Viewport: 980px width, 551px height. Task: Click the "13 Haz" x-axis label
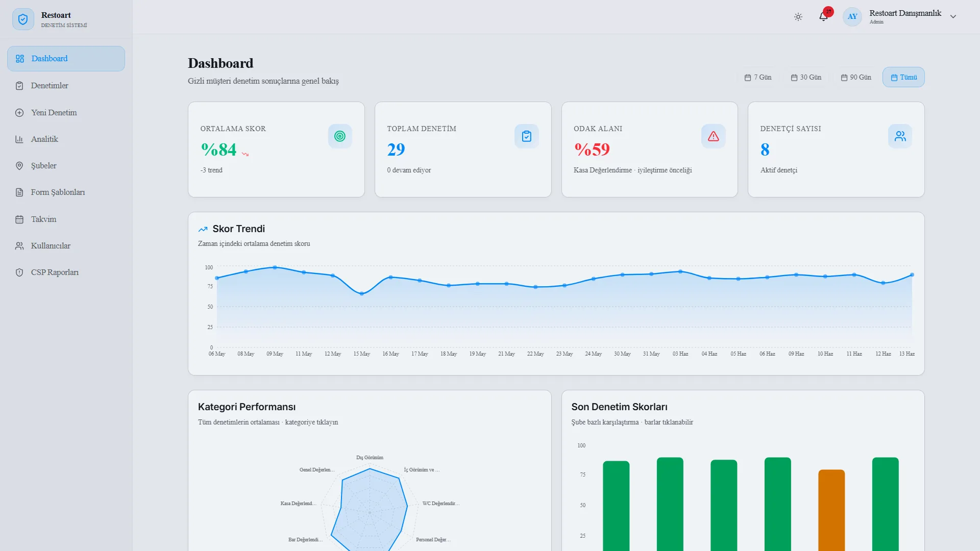coord(907,354)
